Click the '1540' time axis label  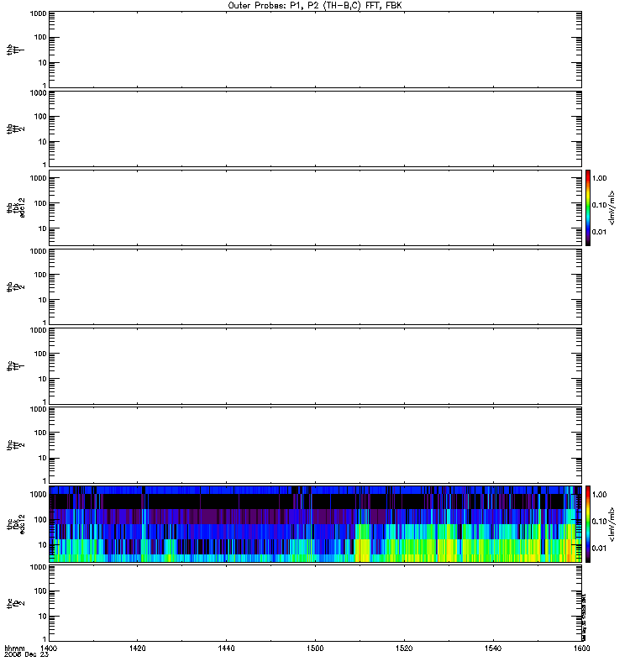[x=493, y=648]
